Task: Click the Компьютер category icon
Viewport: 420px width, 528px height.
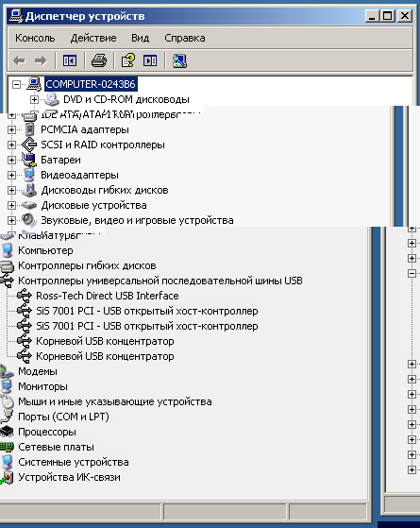Action: [x=7, y=250]
